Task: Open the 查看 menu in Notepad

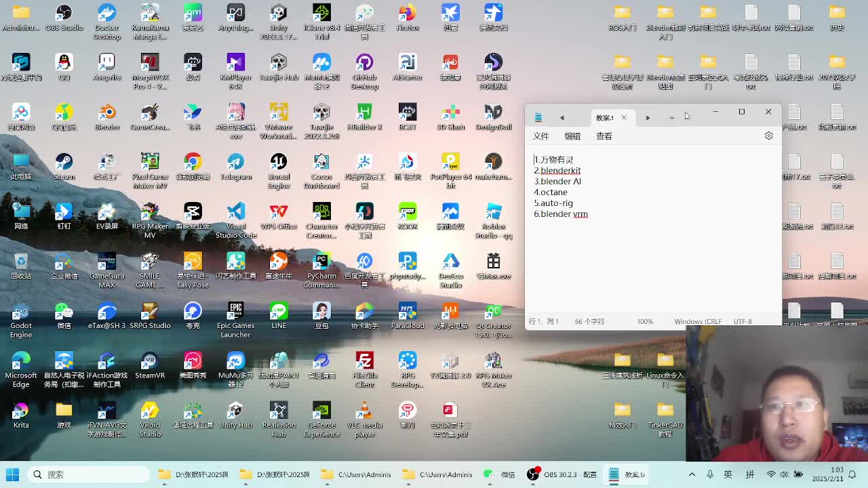Action: click(604, 136)
